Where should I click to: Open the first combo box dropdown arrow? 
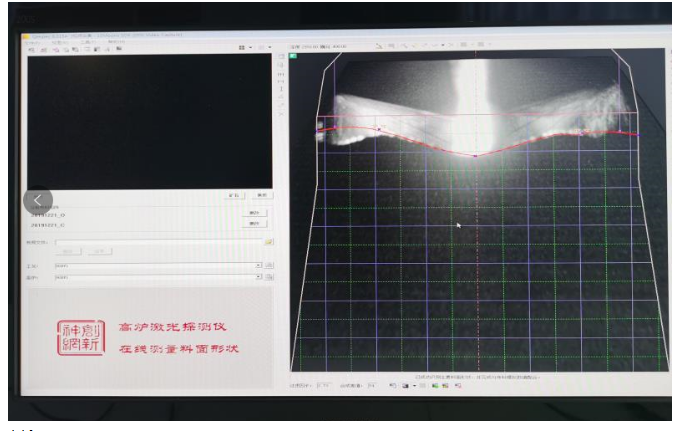259,266
